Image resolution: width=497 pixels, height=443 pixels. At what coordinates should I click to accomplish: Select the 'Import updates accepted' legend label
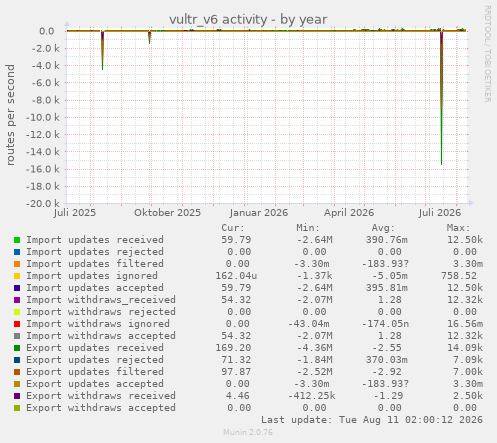coord(95,288)
